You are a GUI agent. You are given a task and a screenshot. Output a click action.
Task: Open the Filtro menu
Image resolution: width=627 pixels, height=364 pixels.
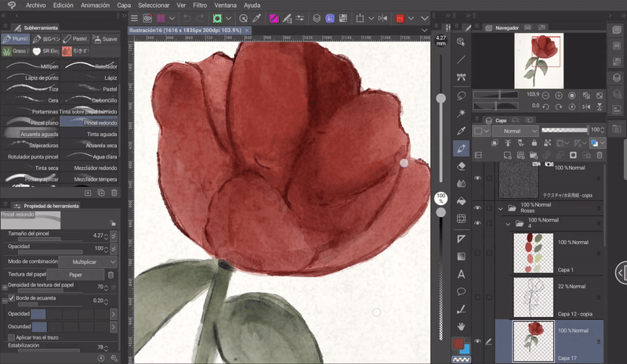(200, 5)
